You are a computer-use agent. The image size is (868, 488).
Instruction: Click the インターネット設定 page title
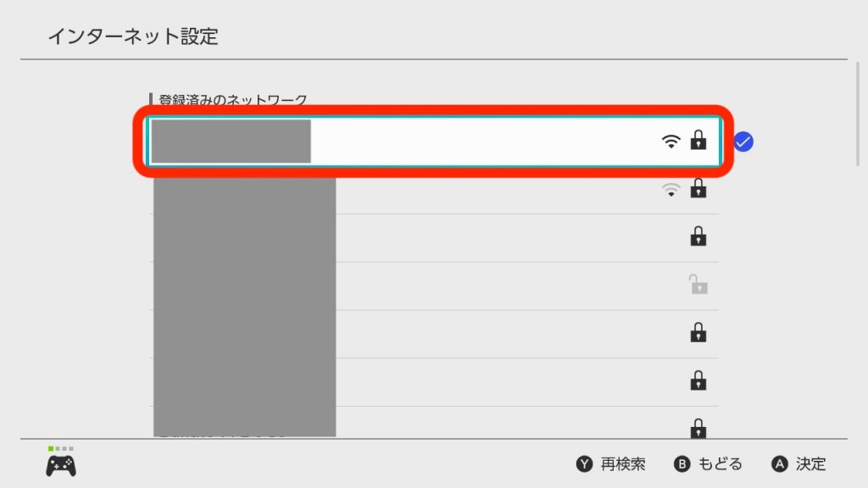pyautogui.click(x=133, y=36)
